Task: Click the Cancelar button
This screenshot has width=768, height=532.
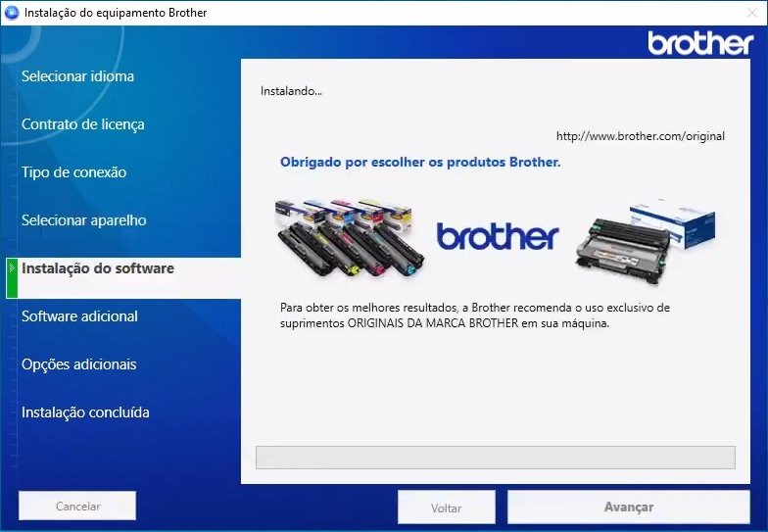Action: (x=77, y=506)
